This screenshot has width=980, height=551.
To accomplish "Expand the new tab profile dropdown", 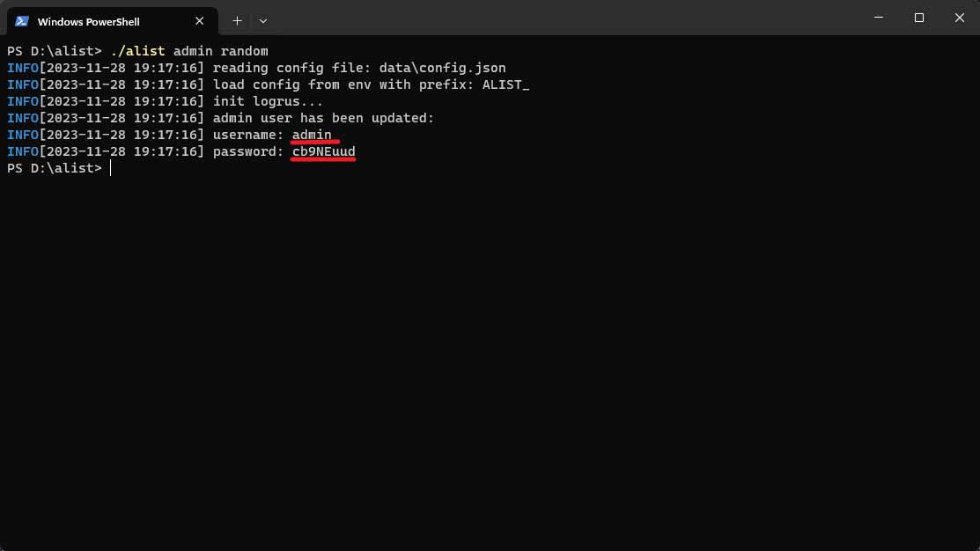I will tap(263, 21).
